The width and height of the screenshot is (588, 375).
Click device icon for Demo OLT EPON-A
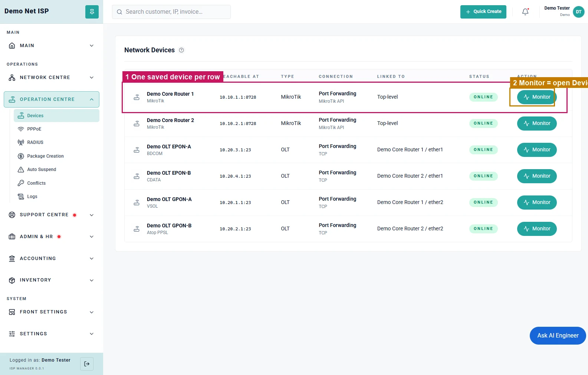pos(137,150)
